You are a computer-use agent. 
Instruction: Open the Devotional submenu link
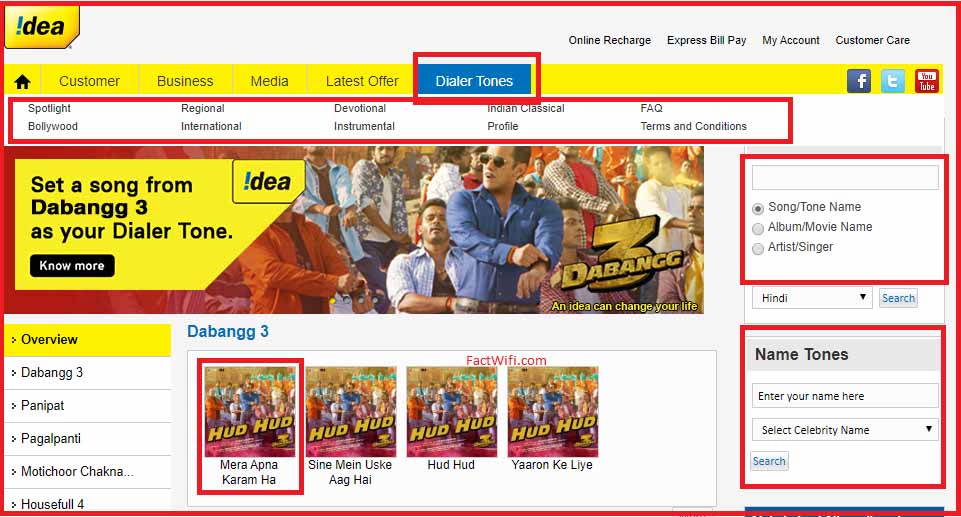[x=360, y=108]
